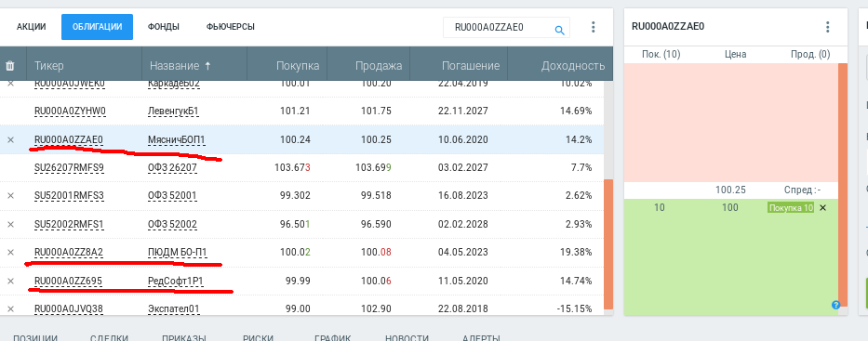868x341 pixels.
Task: Remove the ОФЗ 52002 row with X
Action: pyautogui.click(x=10, y=224)
